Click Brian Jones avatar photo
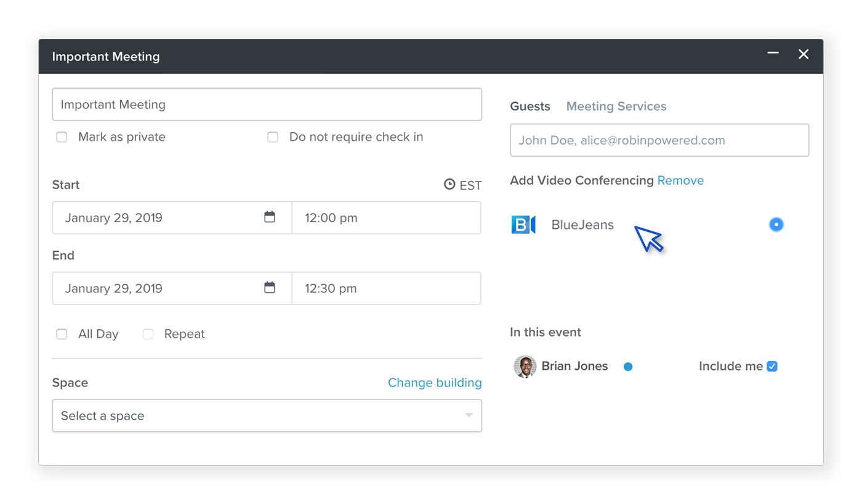862x504 pixels. pos(525,367)
